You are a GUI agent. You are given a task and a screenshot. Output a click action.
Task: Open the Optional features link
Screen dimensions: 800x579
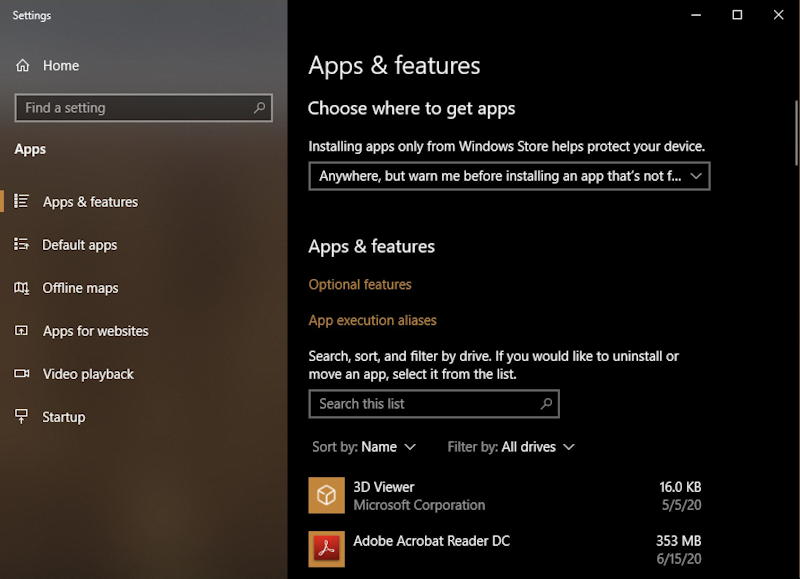point(360,284)
